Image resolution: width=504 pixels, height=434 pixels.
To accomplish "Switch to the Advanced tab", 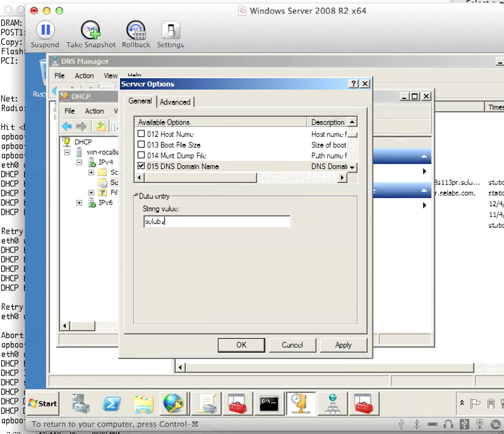I will pos(175,102).
